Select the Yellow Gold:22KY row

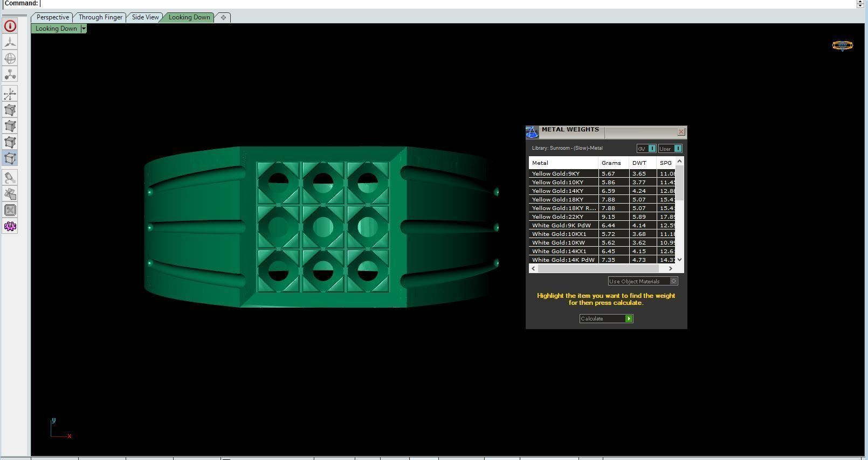pos(602,217)
